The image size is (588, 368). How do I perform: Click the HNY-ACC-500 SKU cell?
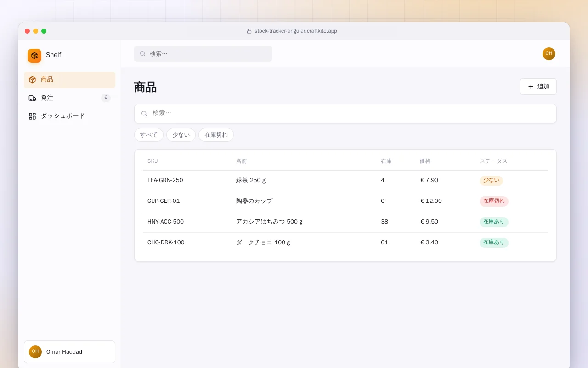(x=165, y=222)
